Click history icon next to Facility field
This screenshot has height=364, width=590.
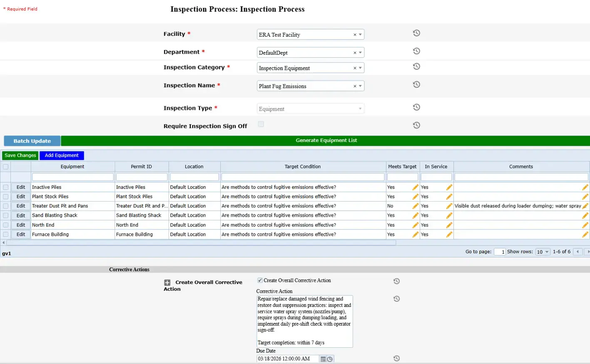pos(416,33)
